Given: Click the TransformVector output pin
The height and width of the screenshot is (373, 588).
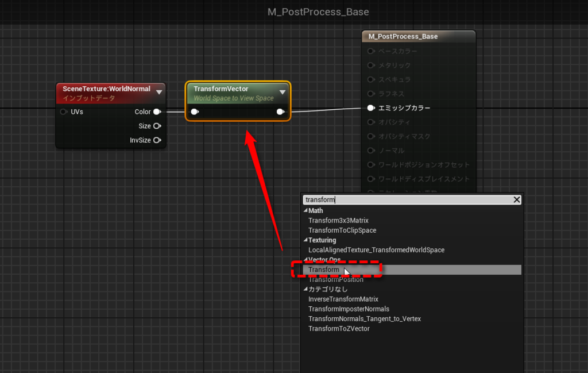Looking at the screenshot, I should pyautogui.click(x=280, y=112).
